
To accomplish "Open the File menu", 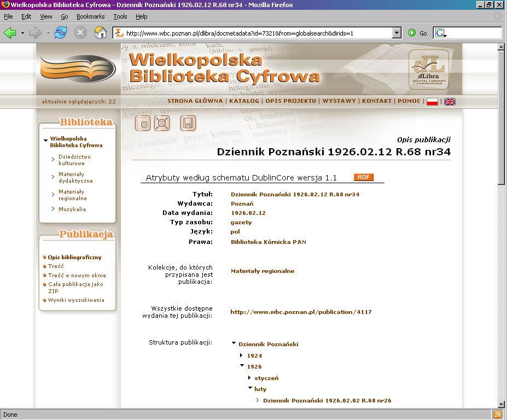I will click(x=8, y=16).
